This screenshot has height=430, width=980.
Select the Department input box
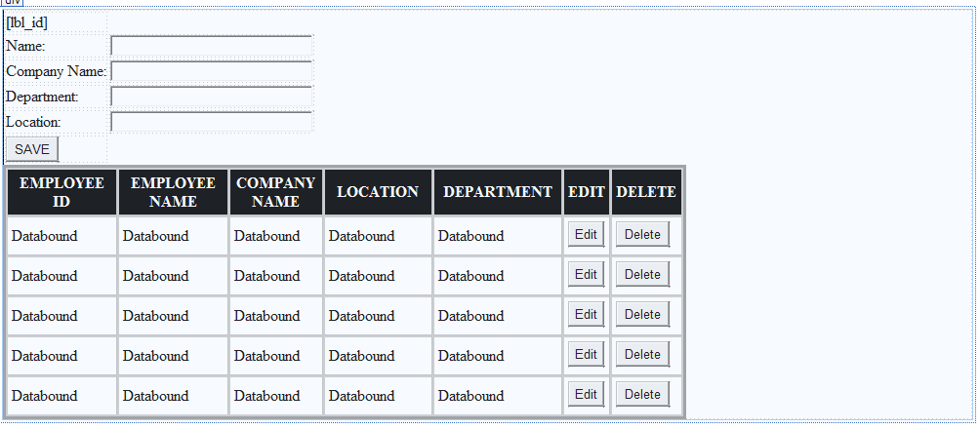pos(211,97)
